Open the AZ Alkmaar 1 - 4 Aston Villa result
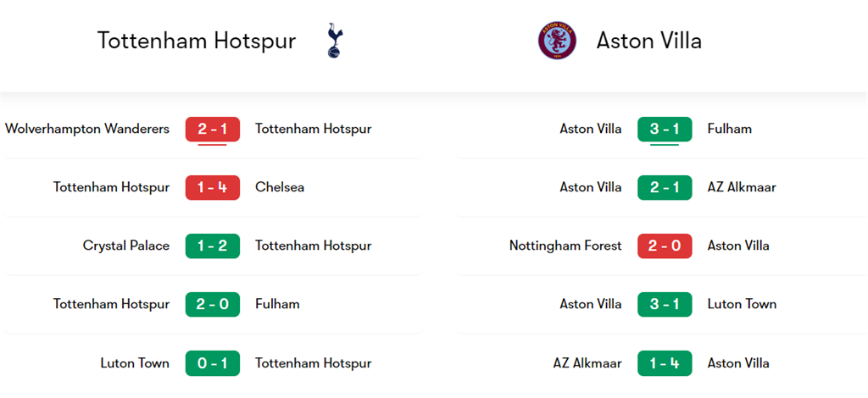The width and height of the screenshot is (868, 398). (665, 363)
